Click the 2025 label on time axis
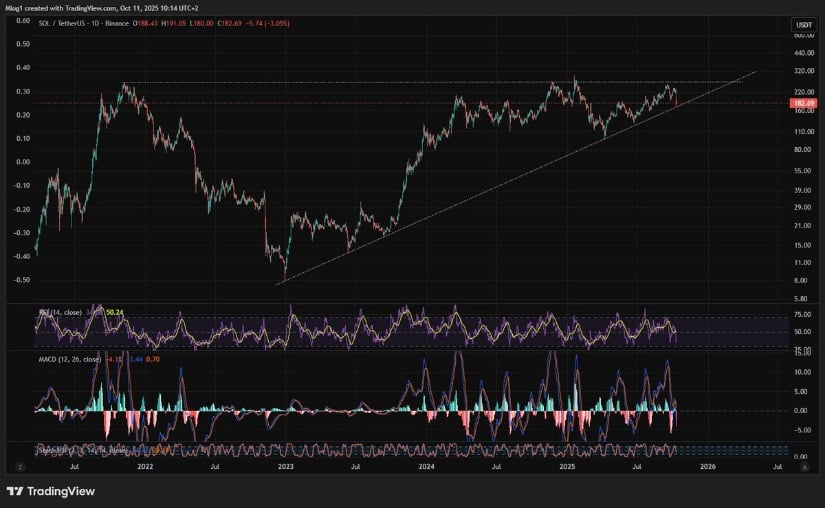This screenshot has height=508, width=825. [567, 466]
